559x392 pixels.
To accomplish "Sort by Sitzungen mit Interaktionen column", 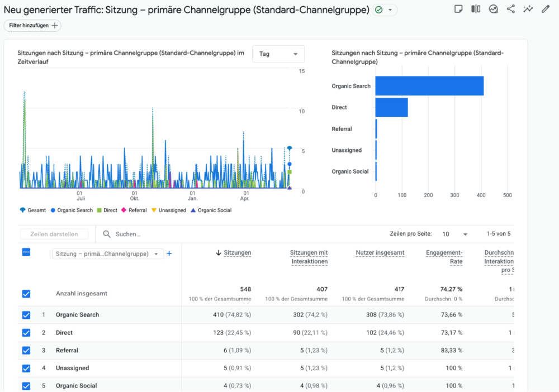I will coord(309,257).
